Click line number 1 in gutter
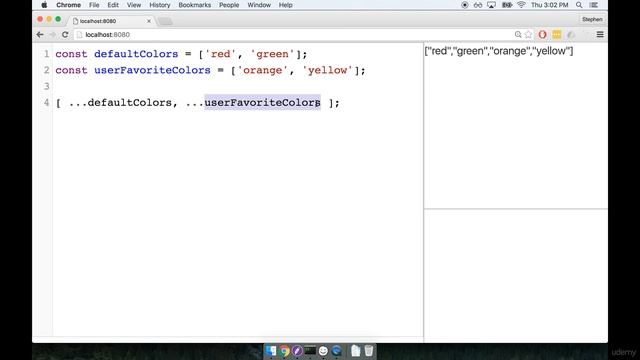640x360 pixels. 47,54
